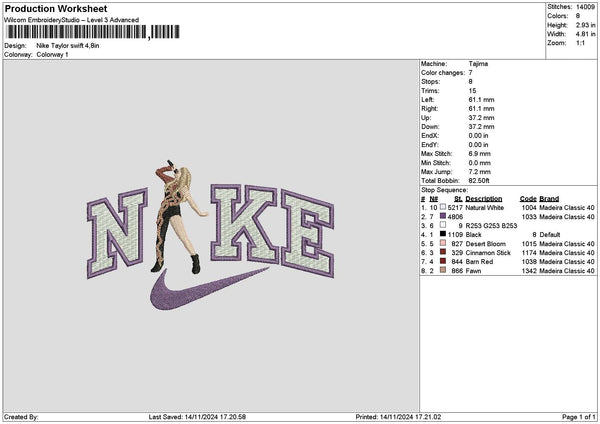Screen dimensions: 600x424
Task: Click the Zoom value 1:1
Action: (x=580, y=43)
